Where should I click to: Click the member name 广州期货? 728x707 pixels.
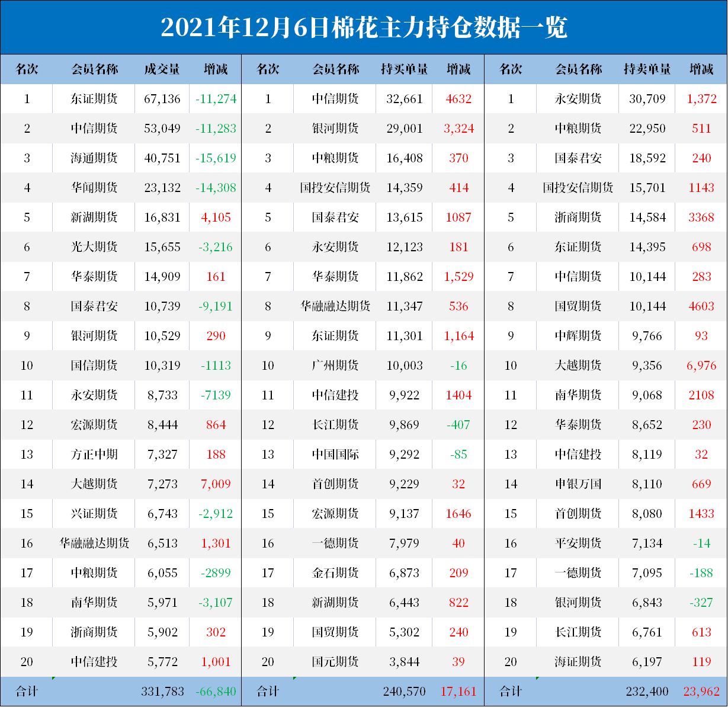tap(335, 366)
